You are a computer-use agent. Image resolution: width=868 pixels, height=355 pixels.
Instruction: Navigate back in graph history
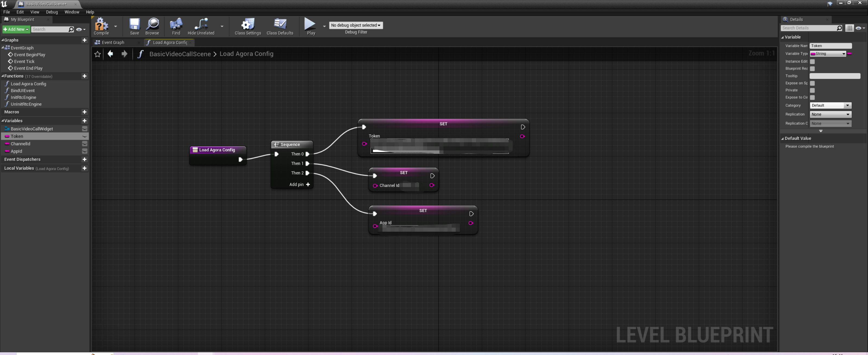[110, 54]
